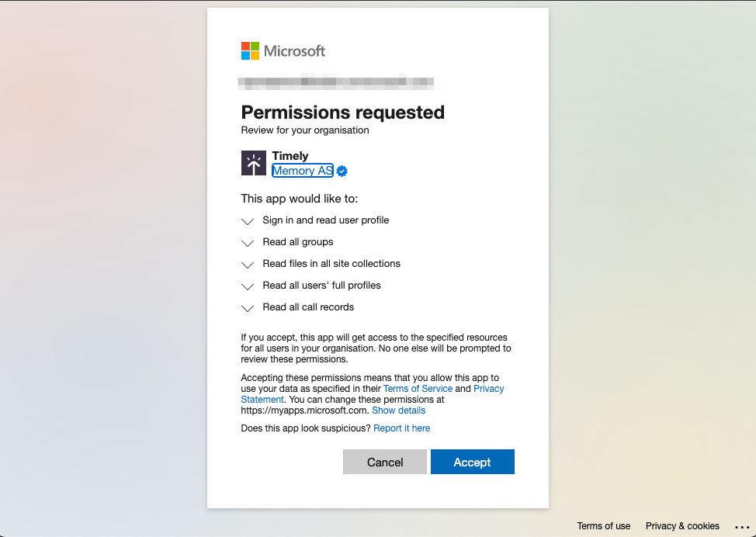Open the Memory AS publisher link

pos(302,171)
